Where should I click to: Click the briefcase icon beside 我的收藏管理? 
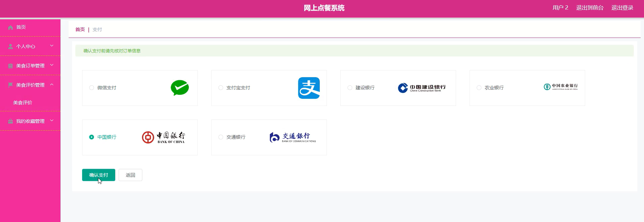click(10, 121)
